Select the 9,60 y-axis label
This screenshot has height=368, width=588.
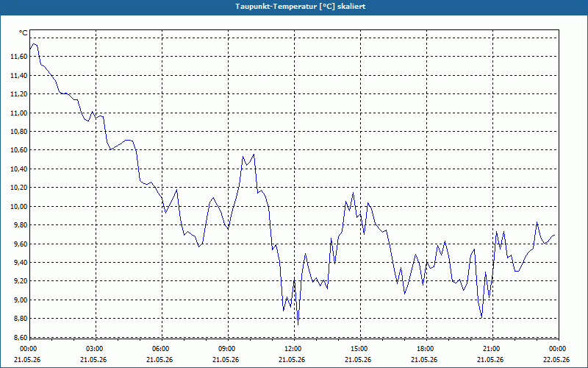[x=21, y=244]
